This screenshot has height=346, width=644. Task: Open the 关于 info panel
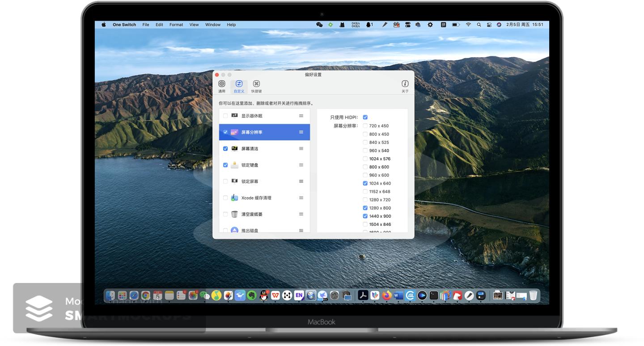pos(405,84)
